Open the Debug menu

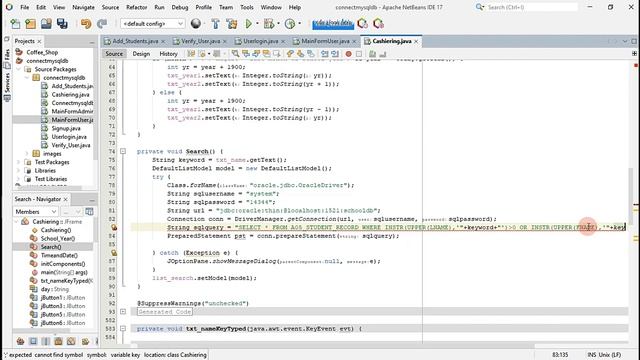coord(180,7)
